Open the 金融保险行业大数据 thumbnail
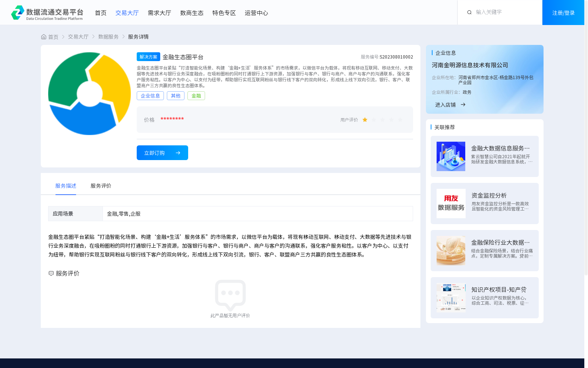The width and height of the screenshot is (588, 368). [x=451, y=251]
